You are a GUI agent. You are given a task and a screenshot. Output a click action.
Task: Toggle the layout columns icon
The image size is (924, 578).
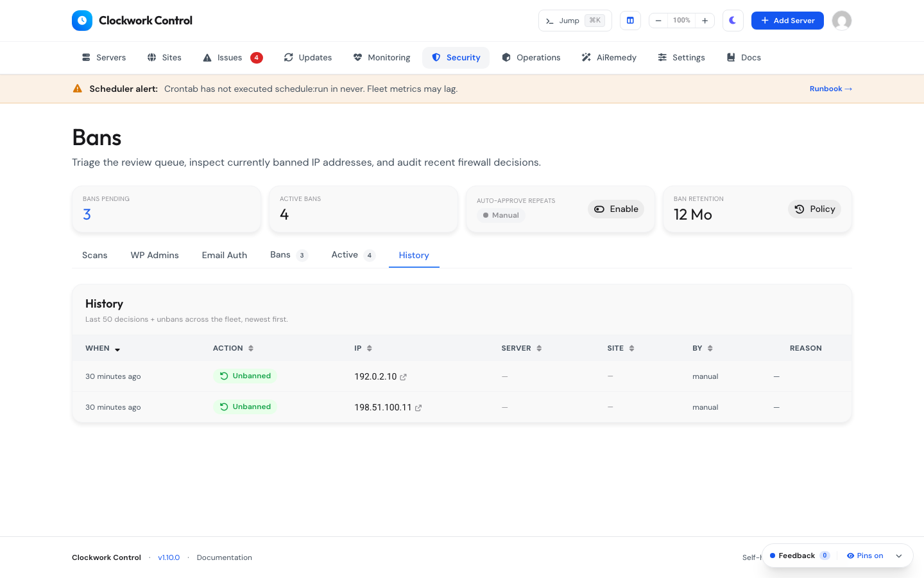(x=630, y=21)
